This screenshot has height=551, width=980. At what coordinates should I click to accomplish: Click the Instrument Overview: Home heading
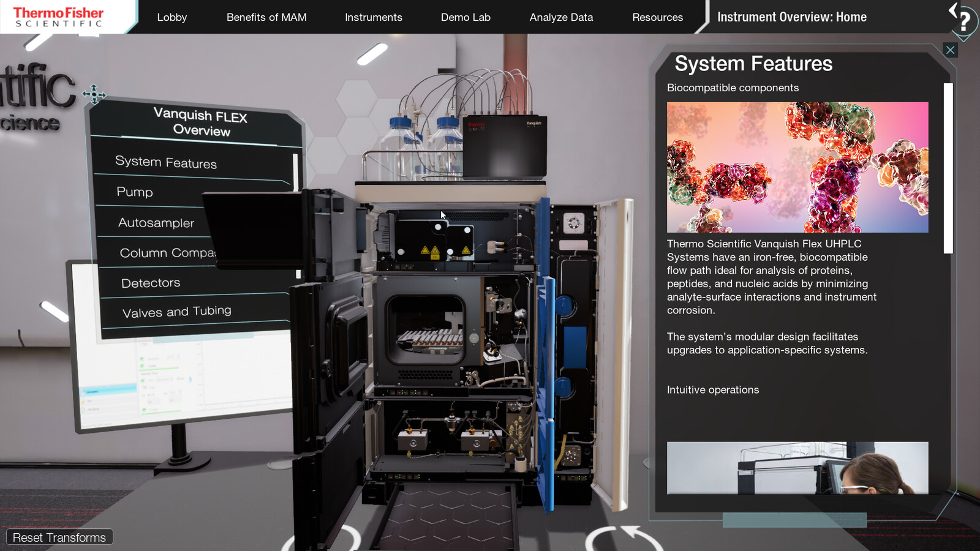tap(792, 17)
